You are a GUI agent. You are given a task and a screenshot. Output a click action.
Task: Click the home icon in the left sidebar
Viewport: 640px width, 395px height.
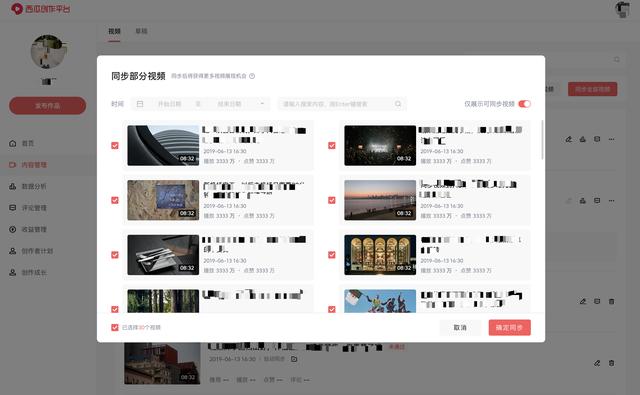click(13, 144)
